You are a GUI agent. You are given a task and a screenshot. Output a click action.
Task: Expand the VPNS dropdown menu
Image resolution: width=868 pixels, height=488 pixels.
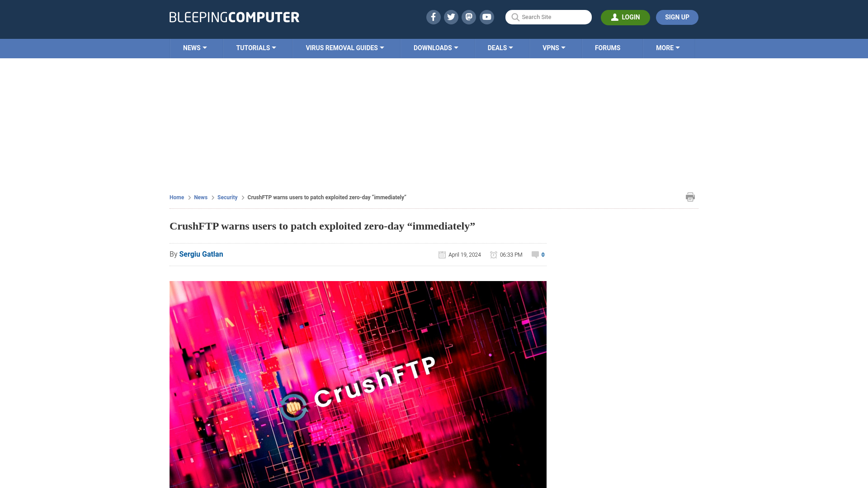pyautogui.click(x=554, y=47)
